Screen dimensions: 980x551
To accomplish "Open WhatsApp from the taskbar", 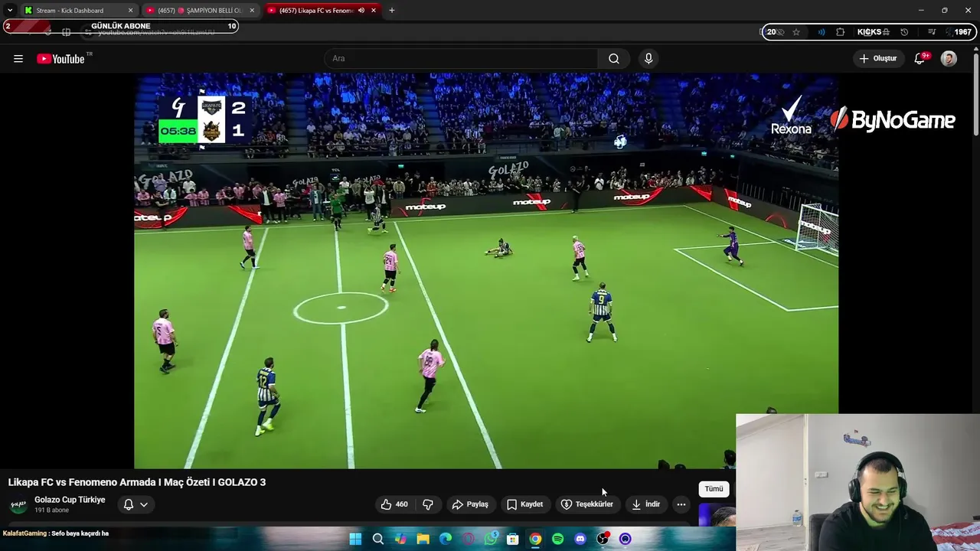I will point(491,539).
